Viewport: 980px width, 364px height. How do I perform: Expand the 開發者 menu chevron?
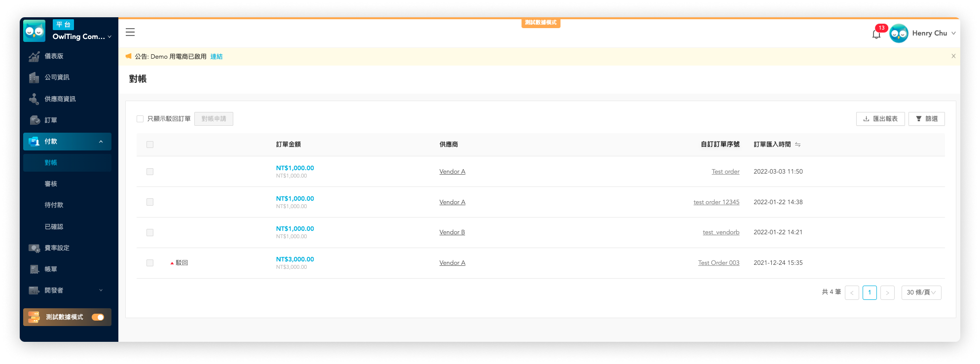pos(101,291)
